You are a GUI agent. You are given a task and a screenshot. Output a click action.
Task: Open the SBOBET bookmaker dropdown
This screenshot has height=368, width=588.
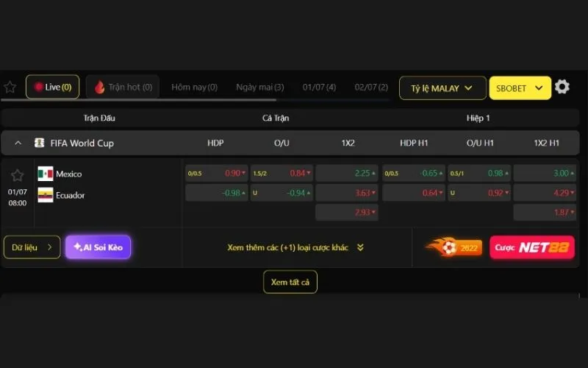pyautogui.click(x=520, y=88)
